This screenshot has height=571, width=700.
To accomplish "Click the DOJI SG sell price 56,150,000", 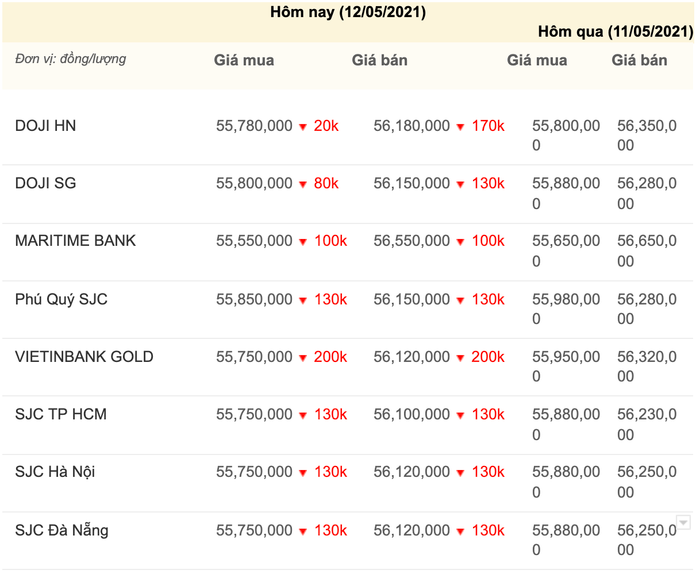I will (x=411, y=184).
